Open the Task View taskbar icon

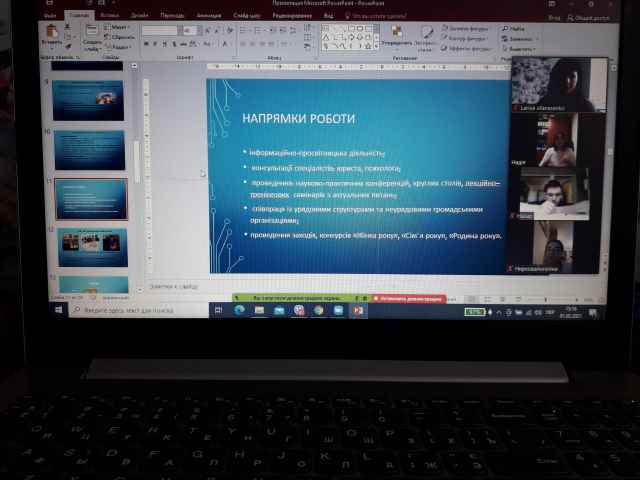[219, 310]
